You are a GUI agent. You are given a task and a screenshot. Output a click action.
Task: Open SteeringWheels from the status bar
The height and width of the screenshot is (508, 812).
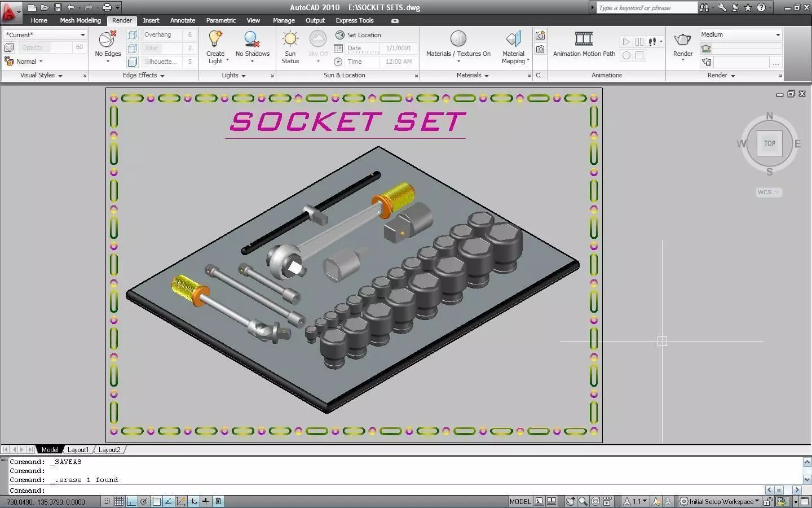595,501
